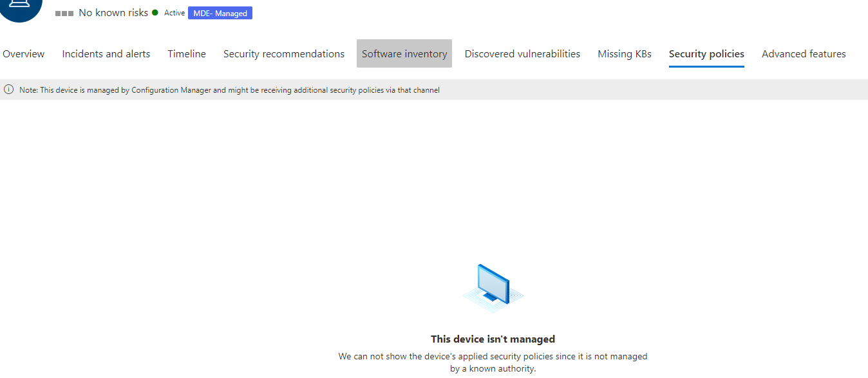868x378 pixels.
Task: Open the Overview tab
Action: [24, 54]
